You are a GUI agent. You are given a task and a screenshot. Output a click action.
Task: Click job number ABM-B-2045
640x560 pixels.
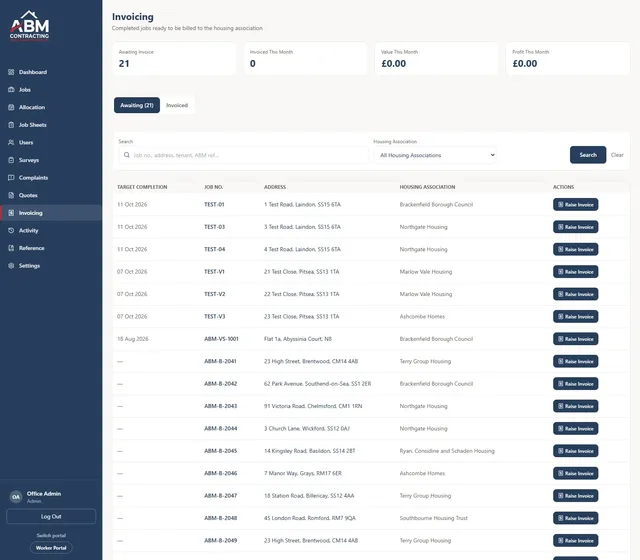tap(220, 451)
